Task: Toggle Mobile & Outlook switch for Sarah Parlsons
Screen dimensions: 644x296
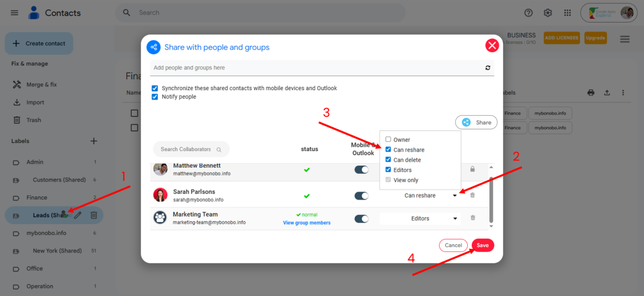Action: (x=361, y=196)
